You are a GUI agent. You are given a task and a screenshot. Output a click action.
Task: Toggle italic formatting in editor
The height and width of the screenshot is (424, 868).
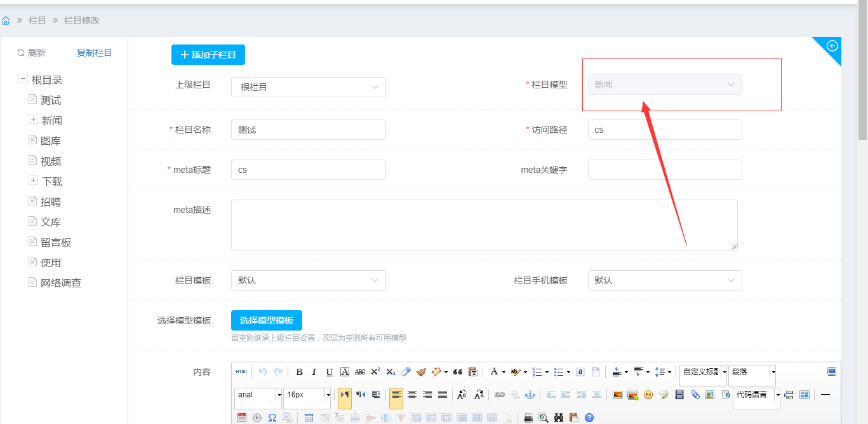(314, 372)
